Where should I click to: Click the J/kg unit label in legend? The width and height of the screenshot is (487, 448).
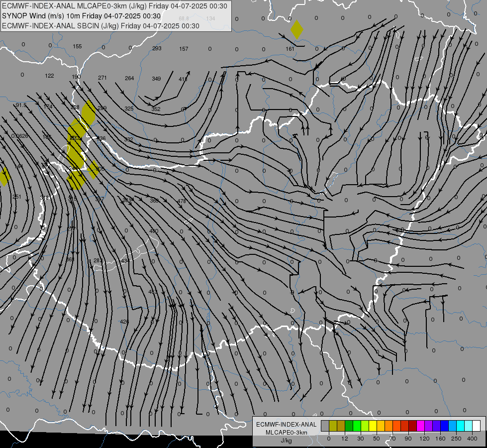(x=286, y=441)
